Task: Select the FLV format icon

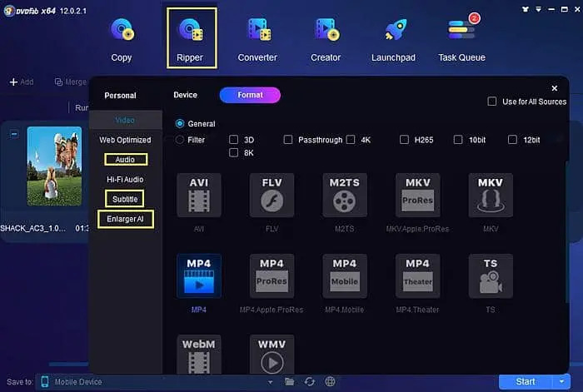Action: tap(272, 196)
